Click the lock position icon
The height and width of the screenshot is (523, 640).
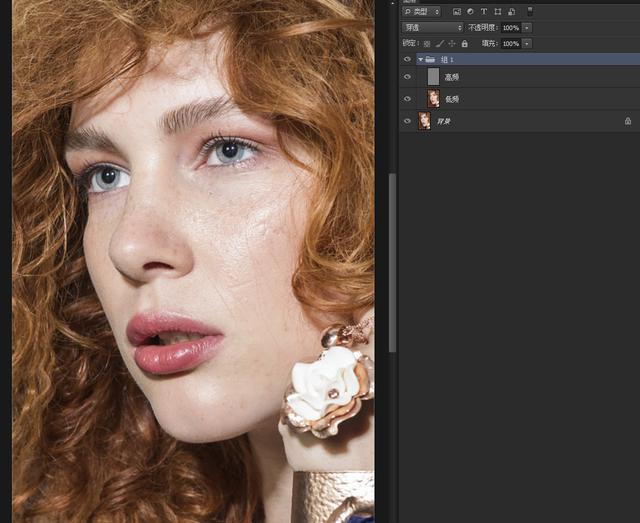point(451,44)
